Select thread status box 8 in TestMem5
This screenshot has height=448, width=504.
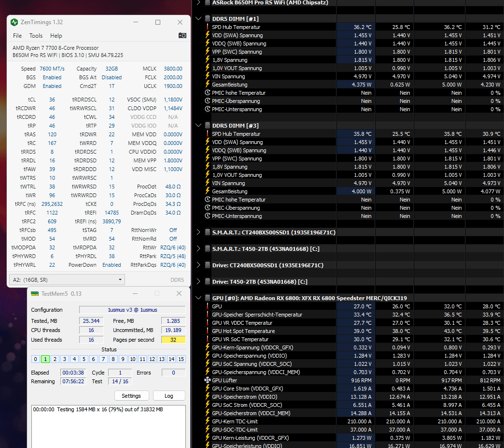pos(113,359)
